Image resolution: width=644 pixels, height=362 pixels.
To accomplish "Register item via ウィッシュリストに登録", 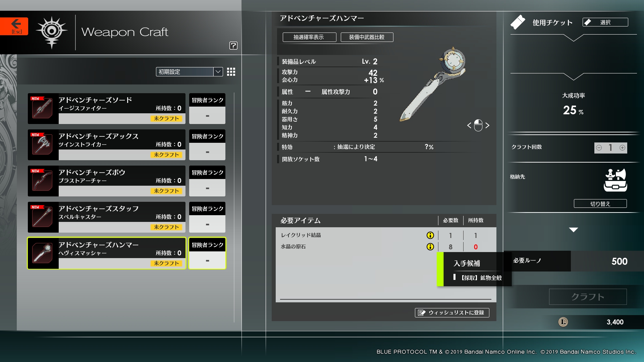I will 452,312.
